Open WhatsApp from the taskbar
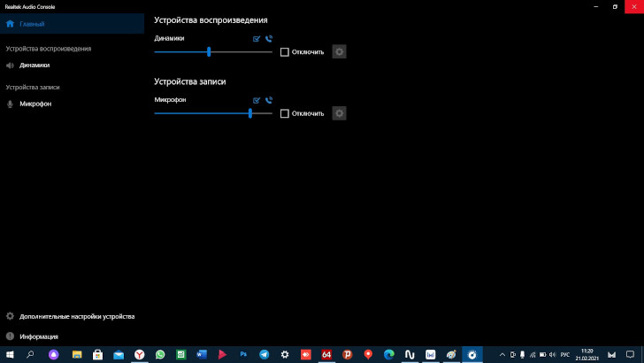The image size is (644, 363). [x=161, y=354]
